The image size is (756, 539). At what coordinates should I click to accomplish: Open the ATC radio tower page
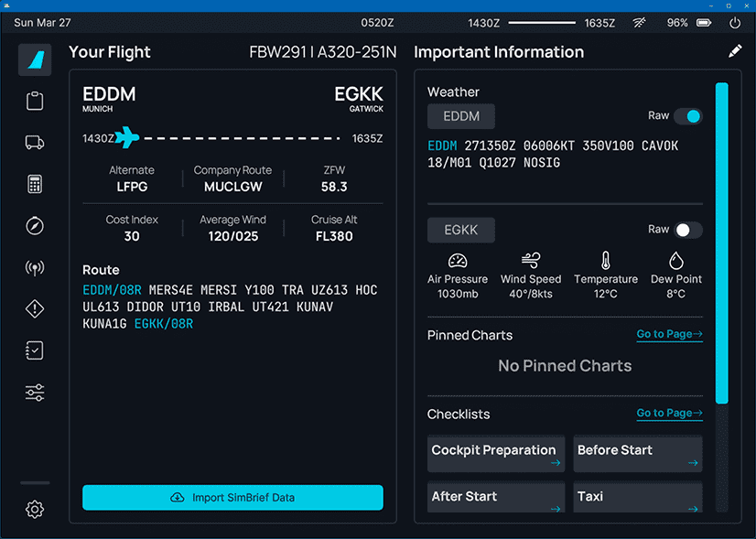click(35, 267)
